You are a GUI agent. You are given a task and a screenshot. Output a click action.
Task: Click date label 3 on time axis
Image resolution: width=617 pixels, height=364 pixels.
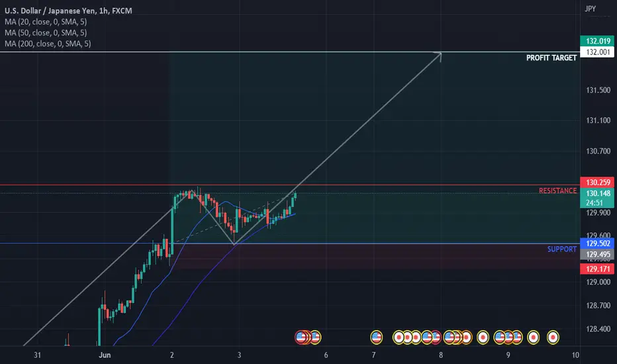pyautogui.click(x=239, y=355)
